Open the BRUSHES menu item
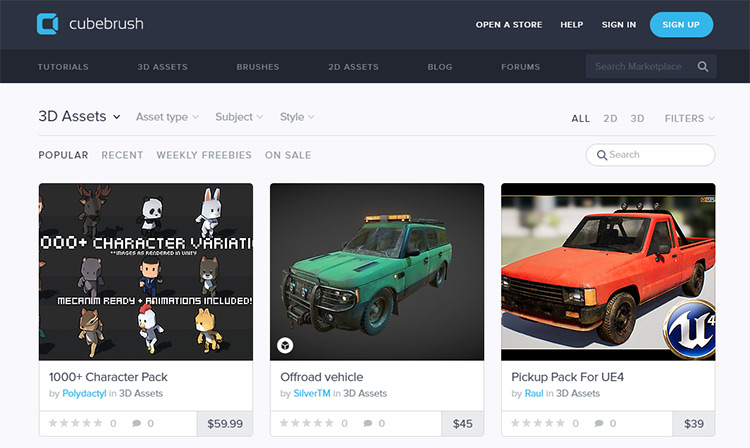Viewport: 750px width, 448px height. (x=258, y=67)
